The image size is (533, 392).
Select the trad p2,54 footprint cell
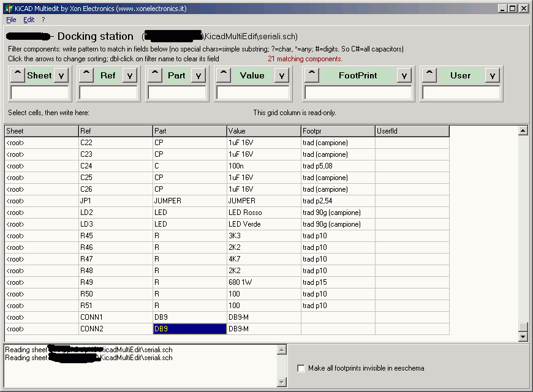pyautogui.click(x=338, y=201)
